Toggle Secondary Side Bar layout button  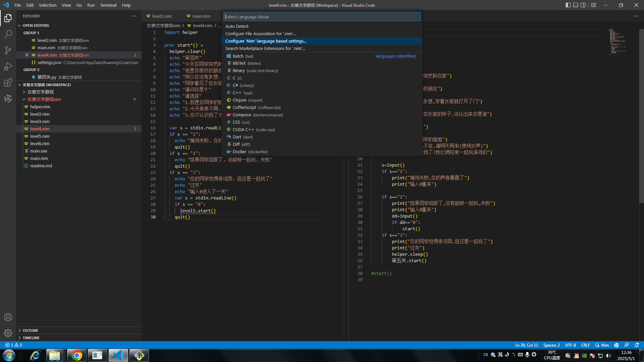coord(583,5)
